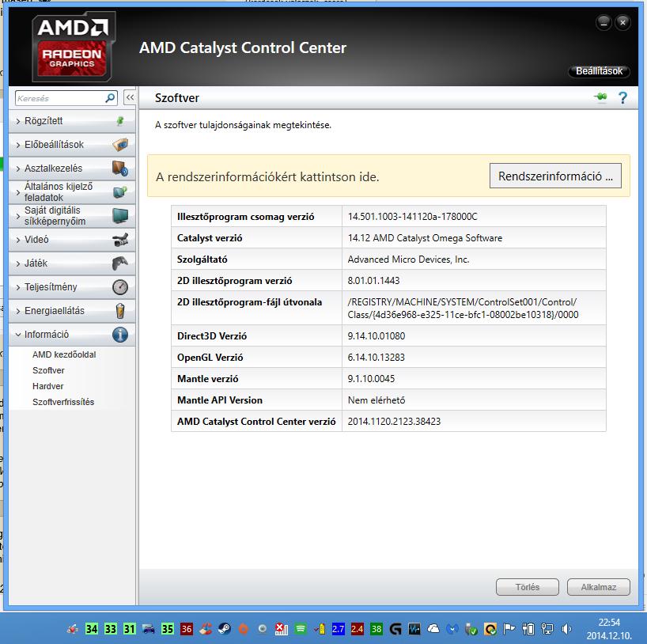Select Szoftver in the Információ list
This screenshot has width=647, height=644.
click(48, 370)
